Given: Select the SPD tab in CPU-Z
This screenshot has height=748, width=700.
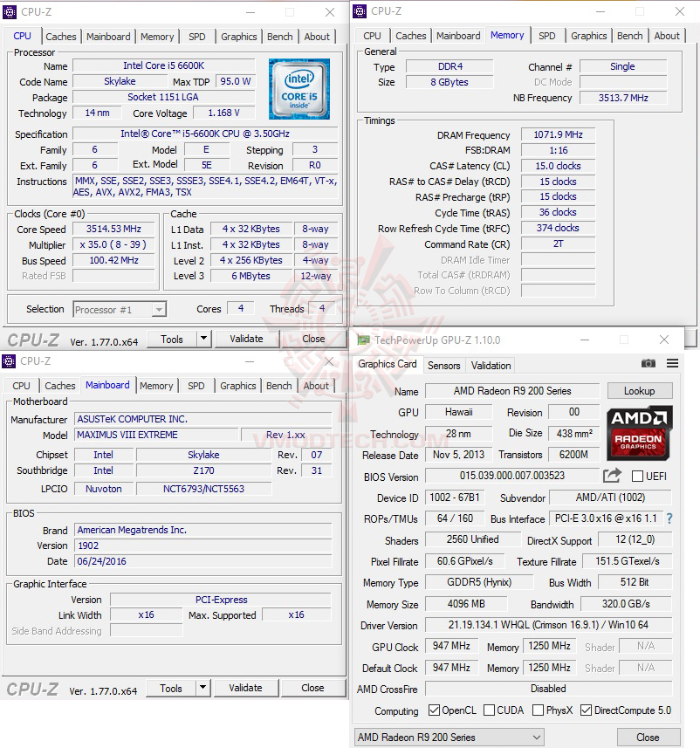Looking at the screenshot, I should [197, 37].
